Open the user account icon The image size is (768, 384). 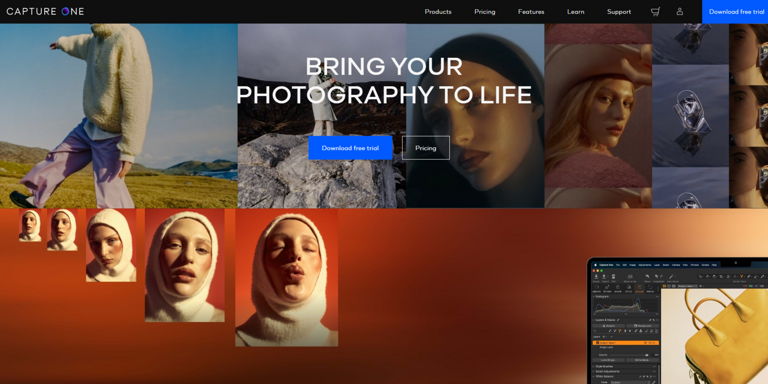coord(679,12)
